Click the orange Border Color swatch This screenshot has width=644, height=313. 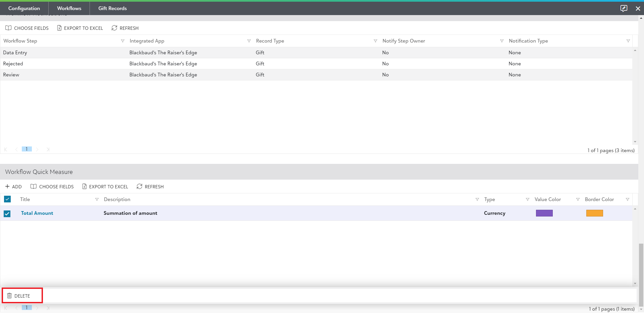594,213
